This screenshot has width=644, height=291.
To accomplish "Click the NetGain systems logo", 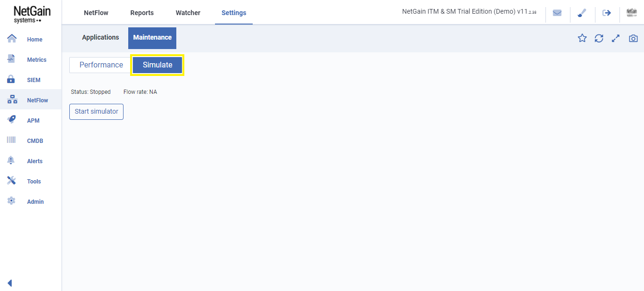I will pyautogui.click(x=31, y=15).
